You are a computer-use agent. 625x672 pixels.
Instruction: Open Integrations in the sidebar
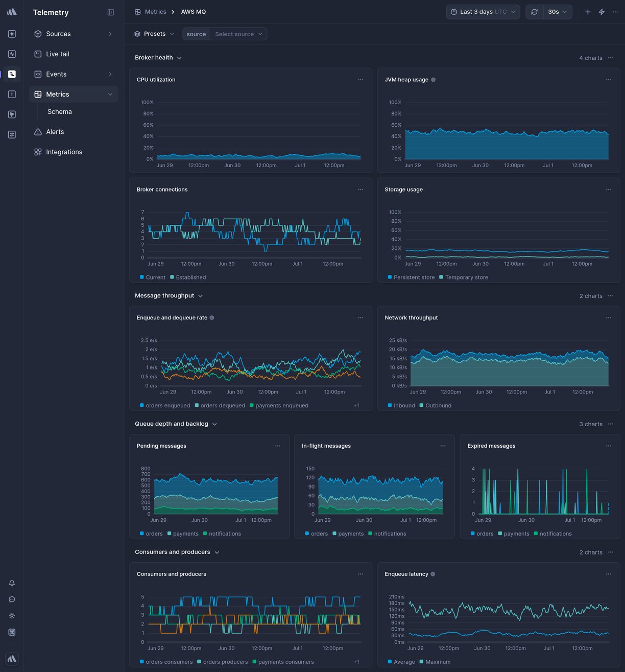coord(74,152)
